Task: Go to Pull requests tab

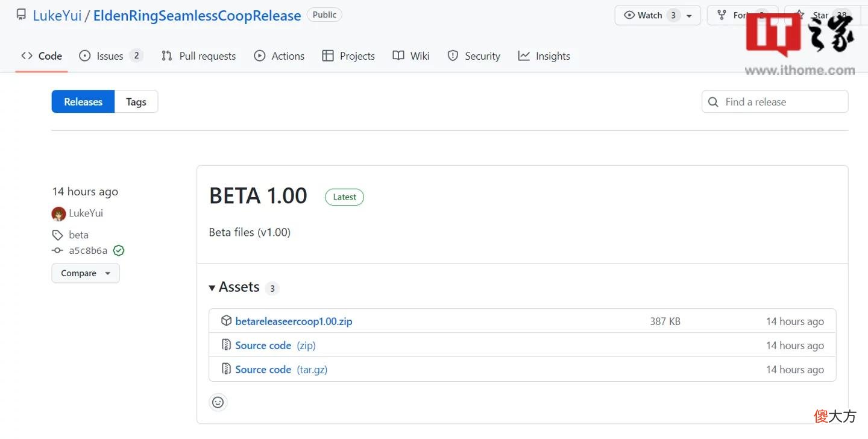Action: pos(199,56)
